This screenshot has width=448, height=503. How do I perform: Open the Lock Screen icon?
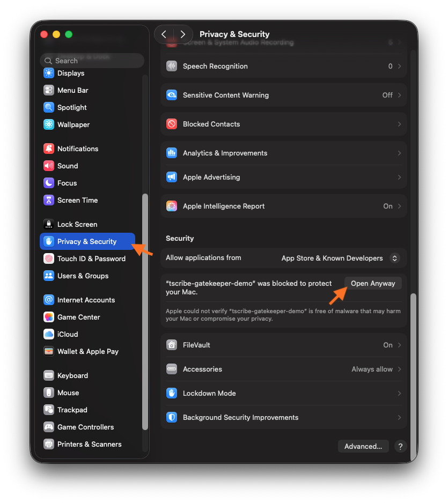click(49, 224)
